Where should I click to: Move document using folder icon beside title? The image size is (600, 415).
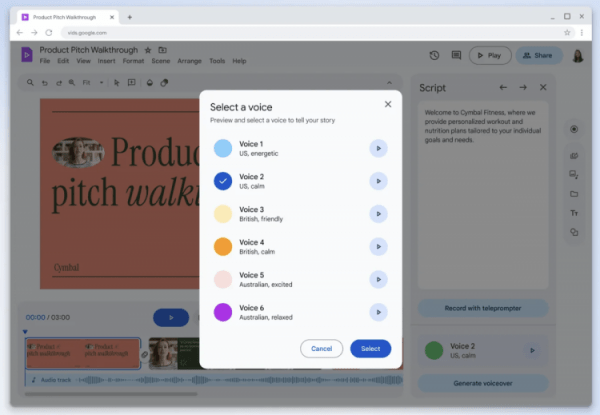point(163,50)
